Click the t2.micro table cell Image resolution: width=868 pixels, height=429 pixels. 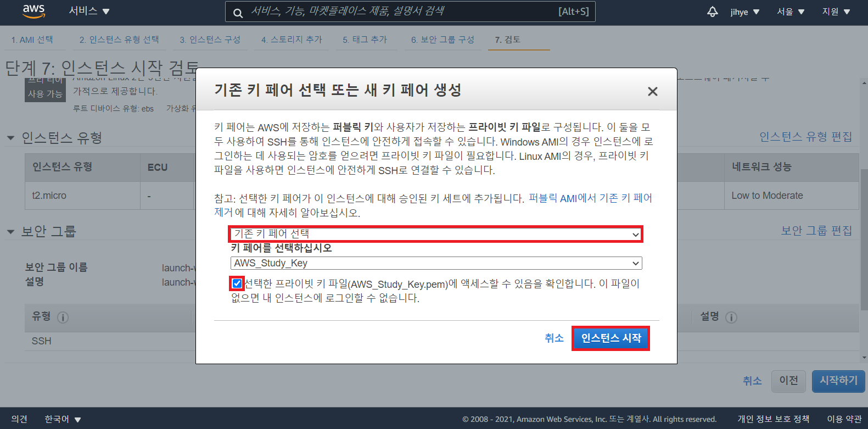click(82, 196)
